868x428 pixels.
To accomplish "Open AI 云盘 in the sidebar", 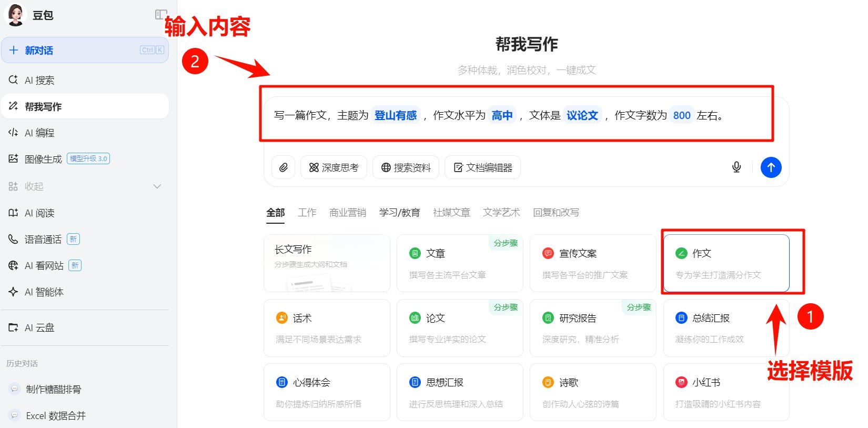I will pyautogui.click(x=39, y=327).
